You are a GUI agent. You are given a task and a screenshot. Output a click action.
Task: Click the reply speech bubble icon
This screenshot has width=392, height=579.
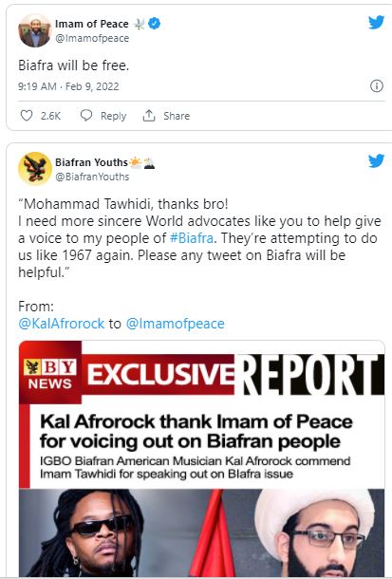(x=86, y=116)
